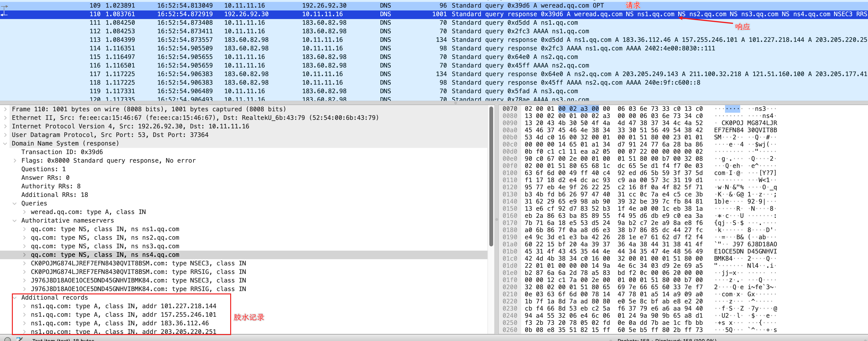The image size is (868, 341).
Task: Expand the ns3.qq.com NS record
Action: 24,246
